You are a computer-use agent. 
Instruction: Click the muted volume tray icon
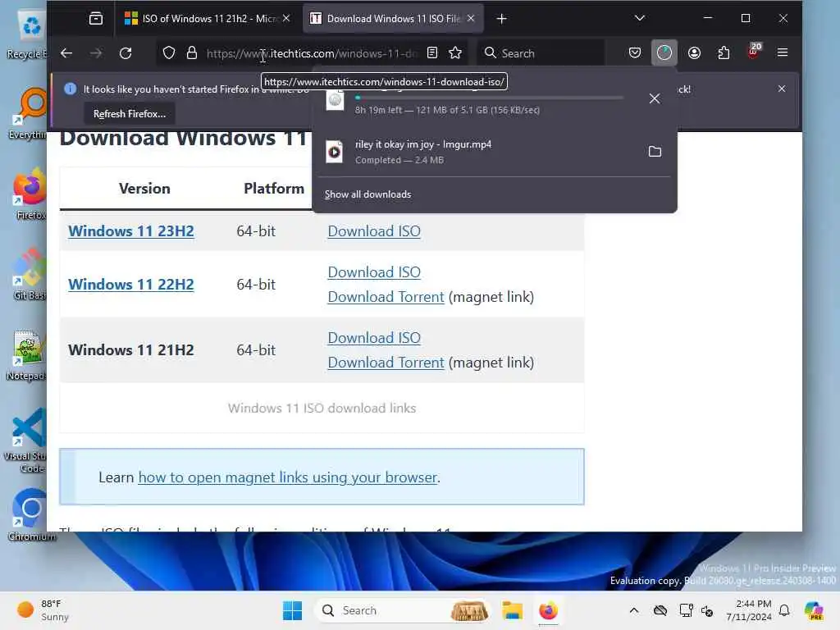click(x=707, y=610)
